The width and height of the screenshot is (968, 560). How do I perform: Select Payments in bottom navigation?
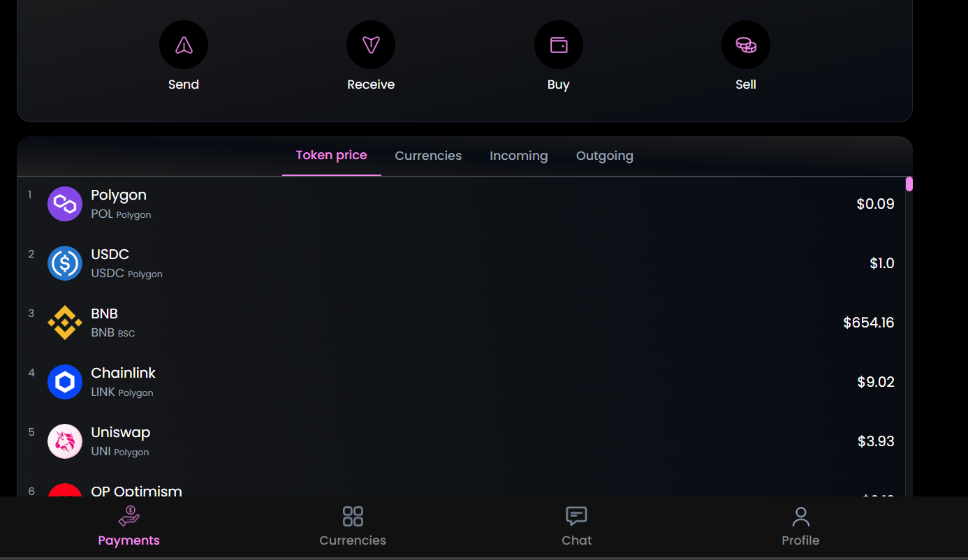click(x=129, y=526)
